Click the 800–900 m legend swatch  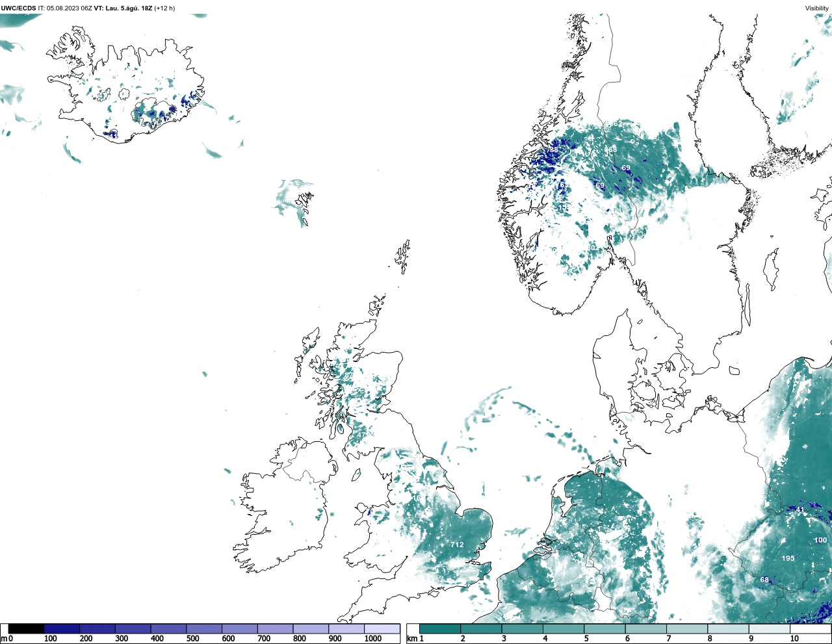(x=311, y=628)
